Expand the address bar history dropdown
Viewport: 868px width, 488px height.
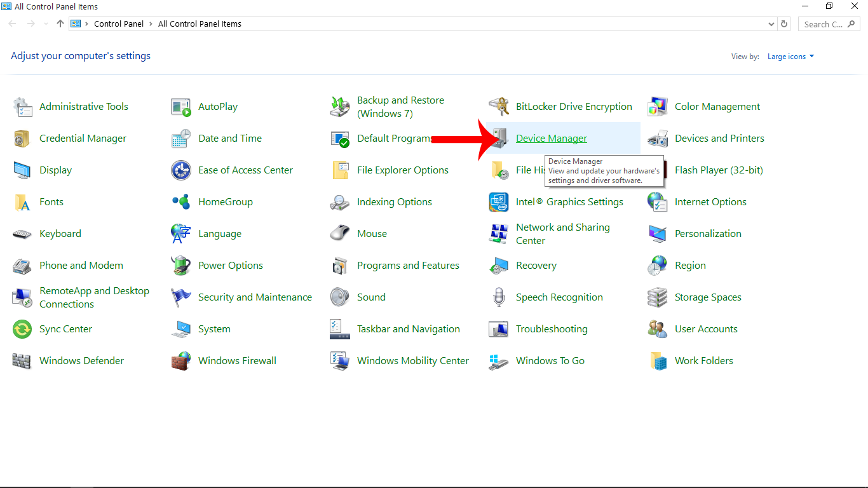coord(771,24)
